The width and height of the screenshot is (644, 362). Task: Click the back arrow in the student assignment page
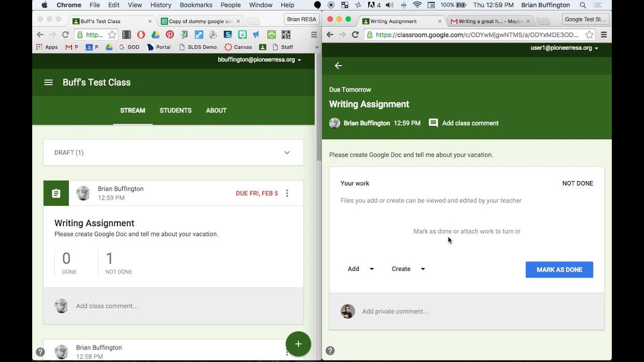(338, 65)
